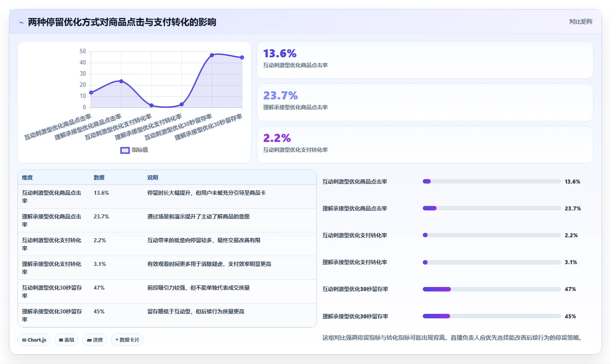Screen dimensions: 611x364
Task: Click the Chart.js tag chip
Action: [x=35, y=340]
